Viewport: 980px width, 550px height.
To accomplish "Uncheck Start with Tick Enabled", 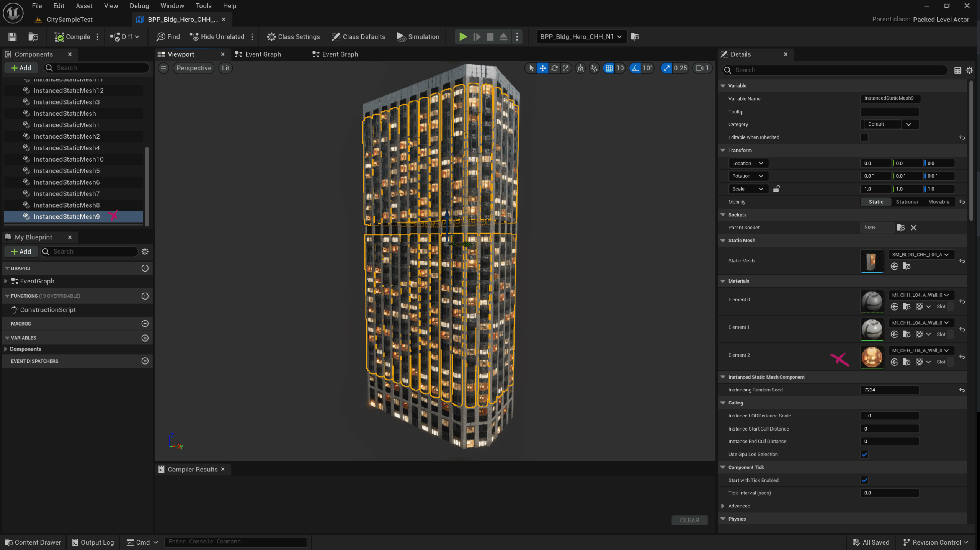I will 864,480.
